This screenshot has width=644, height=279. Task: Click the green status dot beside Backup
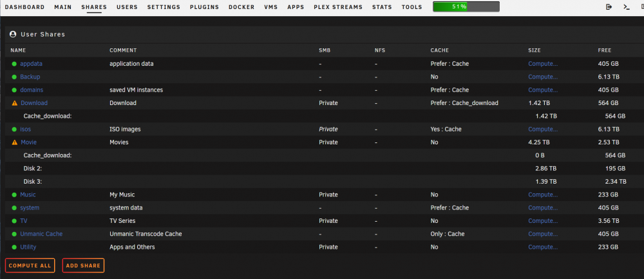pyautogui.click(x=14, y=77)
